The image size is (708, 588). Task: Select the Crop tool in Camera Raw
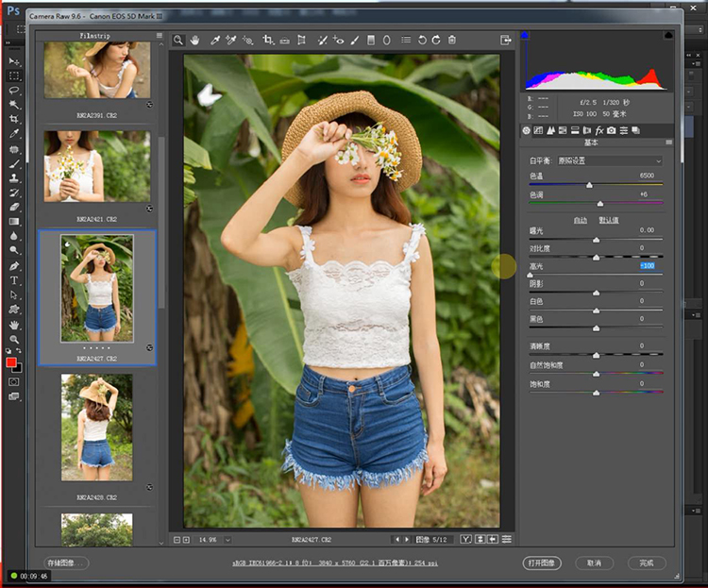click(268, 41)
